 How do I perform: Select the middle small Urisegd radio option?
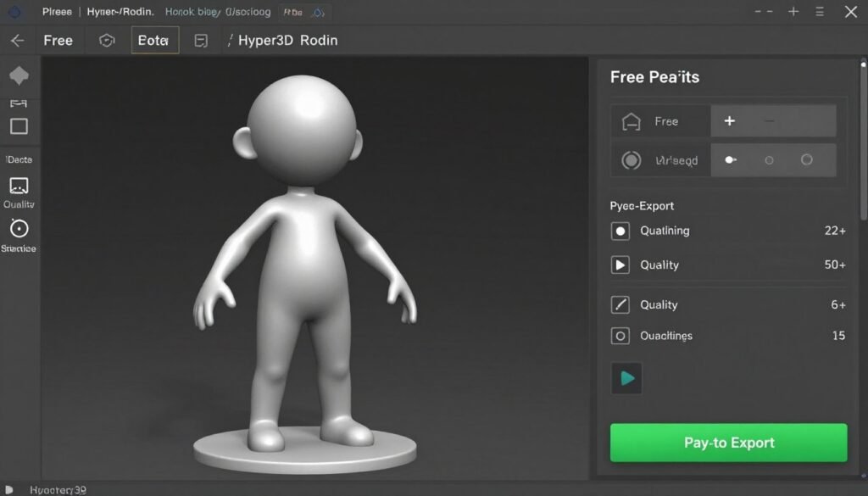(769, 160)
